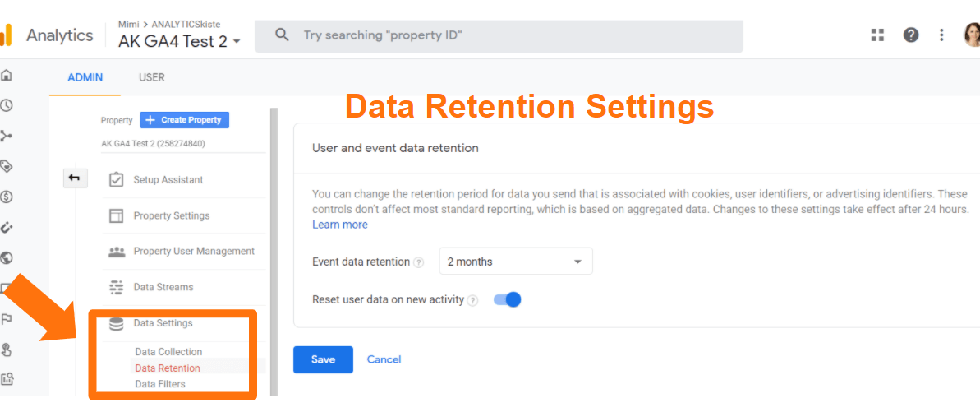This screenshot has height=412, width=980.
Task: Click the Save button
Action: (x=323, y=359)
